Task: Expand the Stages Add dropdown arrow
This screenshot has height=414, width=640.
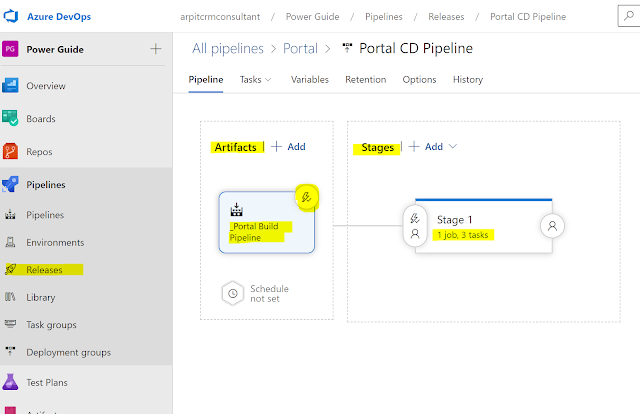Action: point(453,147)
